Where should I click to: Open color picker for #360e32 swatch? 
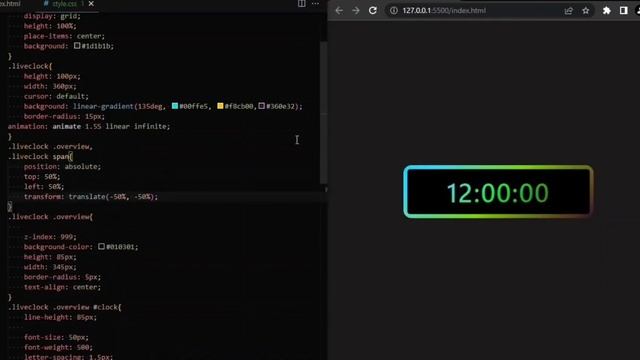click(262, 106)
